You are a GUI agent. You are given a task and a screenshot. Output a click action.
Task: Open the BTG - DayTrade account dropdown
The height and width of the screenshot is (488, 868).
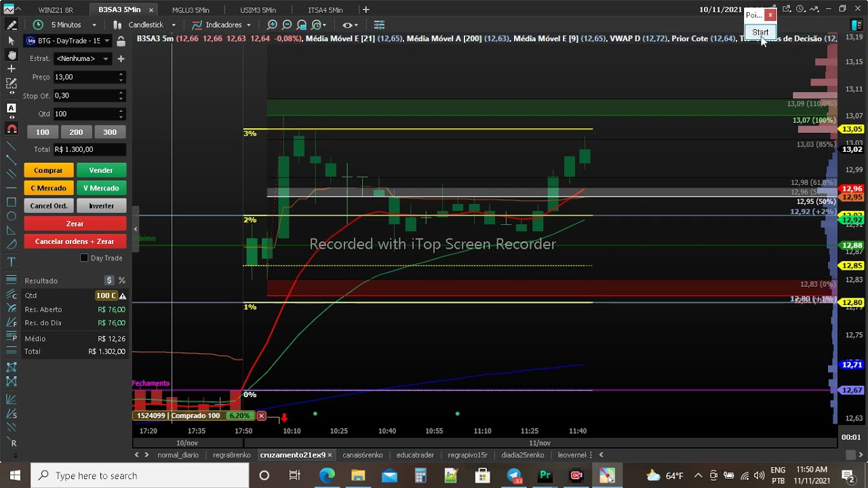click(68, 41)
